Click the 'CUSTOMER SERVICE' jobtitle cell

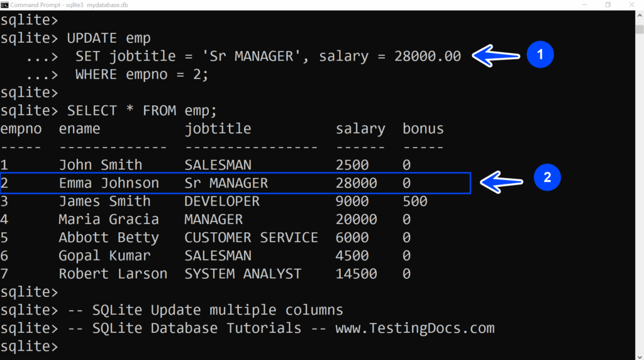click(x=251, y=237)
